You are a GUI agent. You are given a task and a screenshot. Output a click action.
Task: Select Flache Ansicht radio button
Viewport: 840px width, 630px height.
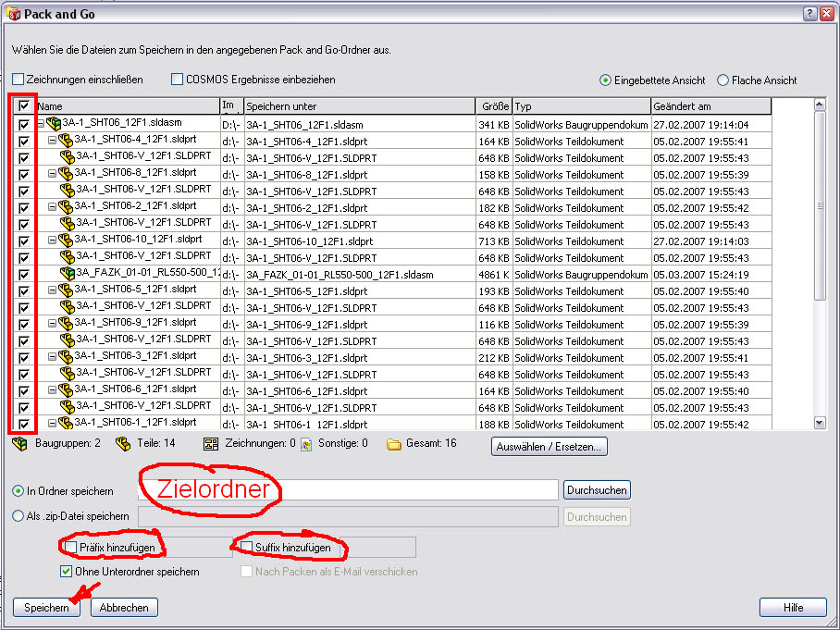click(723, 80)
